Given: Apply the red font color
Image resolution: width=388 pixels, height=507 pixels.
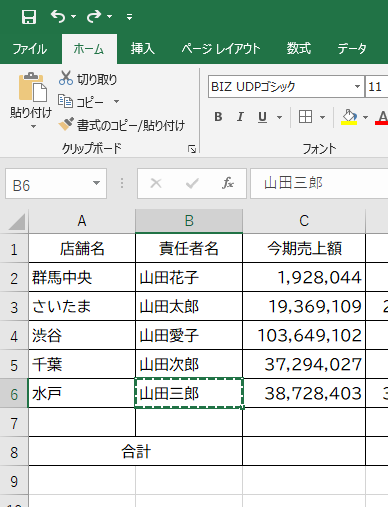Looking at the screenshot, I should click(x=382, y=117).
